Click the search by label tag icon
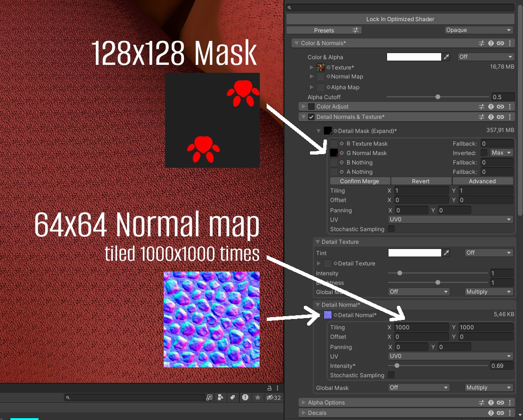The image size is (523, 420). pos(232,397)
